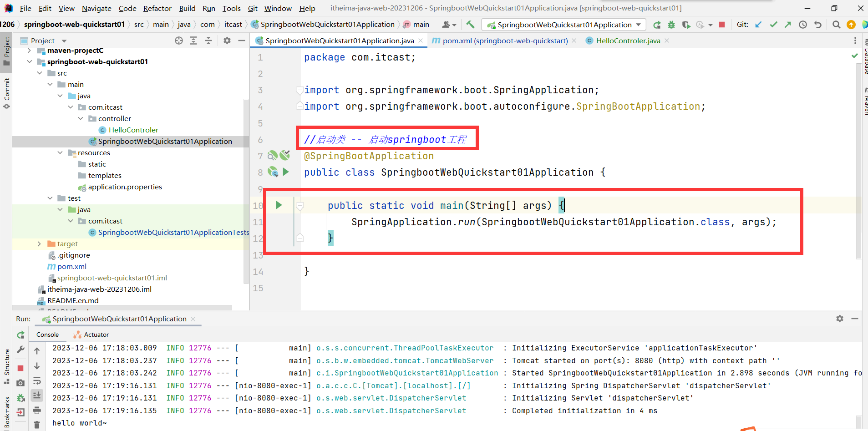Take thread dump camera icon

tap(20, 383)
